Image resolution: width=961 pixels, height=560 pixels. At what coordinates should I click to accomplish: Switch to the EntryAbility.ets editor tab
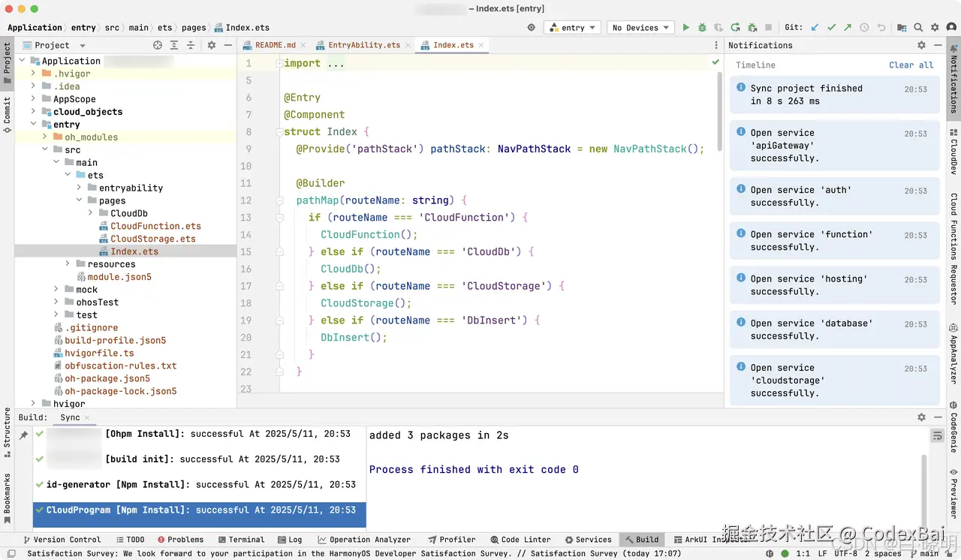363,45
